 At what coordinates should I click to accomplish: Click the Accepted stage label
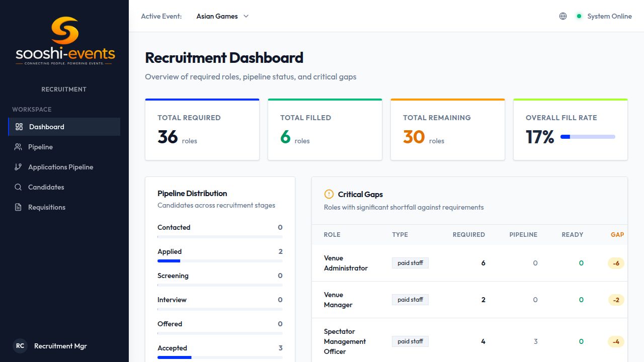pos(172,348)
